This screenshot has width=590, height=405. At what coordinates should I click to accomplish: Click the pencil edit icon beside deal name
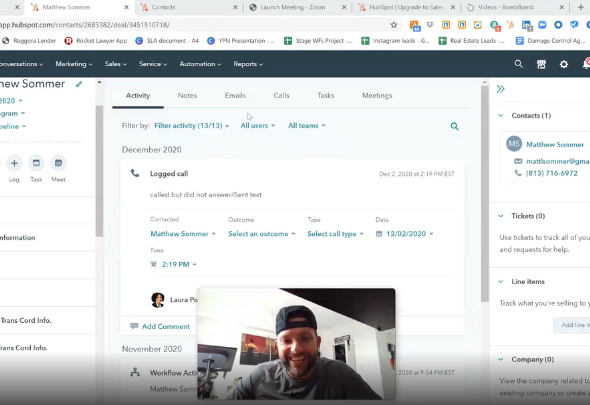[x=79, y=84]
